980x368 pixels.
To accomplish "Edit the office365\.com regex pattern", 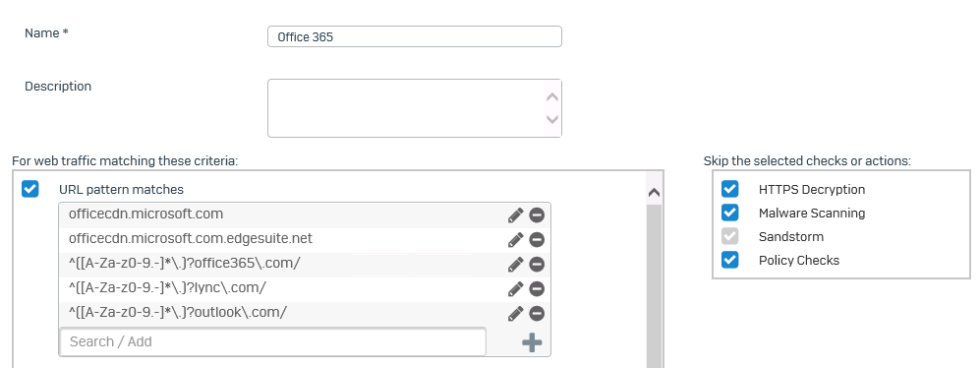I will pyautogui.click(x=515, y=264).
